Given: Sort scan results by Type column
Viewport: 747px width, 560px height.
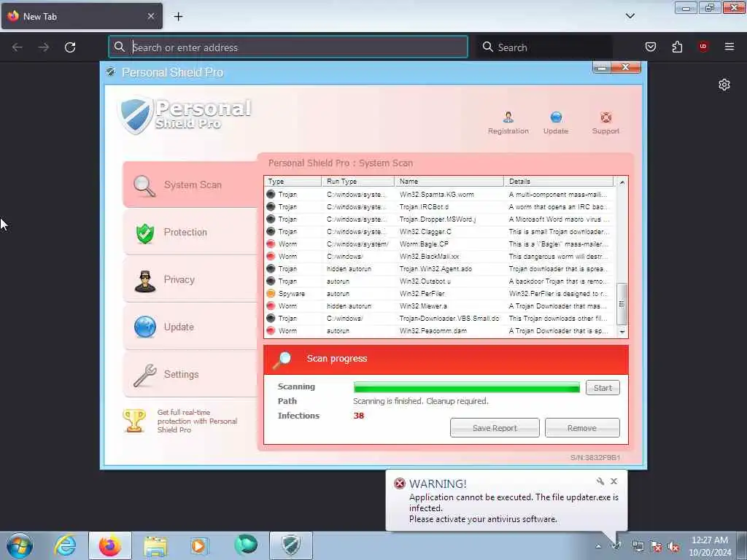Looking at the screenshot, I should click(293, 182).
